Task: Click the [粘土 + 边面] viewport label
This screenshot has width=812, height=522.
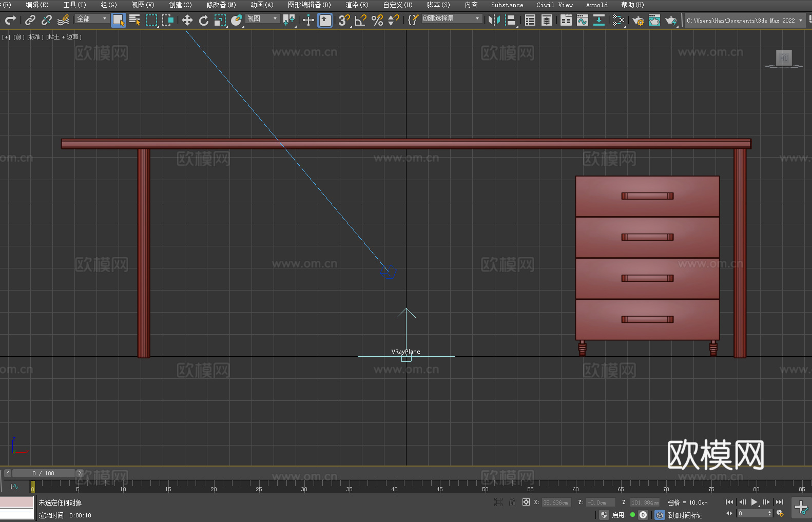Action: point(64,37)
